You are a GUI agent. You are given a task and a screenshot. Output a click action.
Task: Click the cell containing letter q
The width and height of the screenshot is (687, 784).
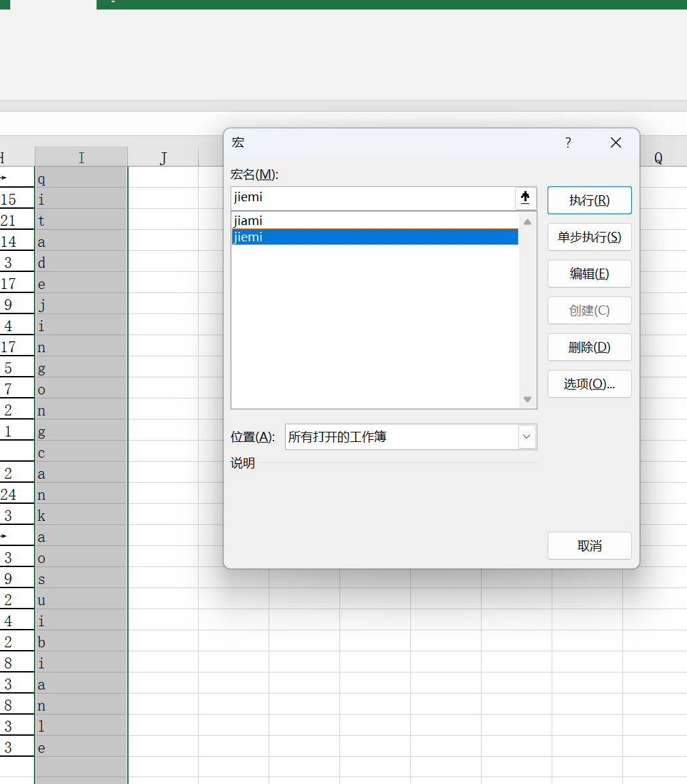click(x=81, y=180)
